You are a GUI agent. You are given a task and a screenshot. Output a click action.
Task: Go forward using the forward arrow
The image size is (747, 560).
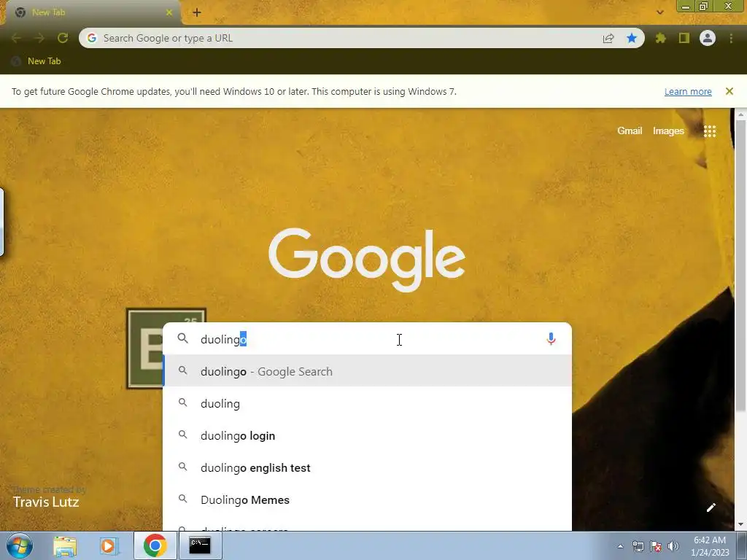tap(39, 38)
